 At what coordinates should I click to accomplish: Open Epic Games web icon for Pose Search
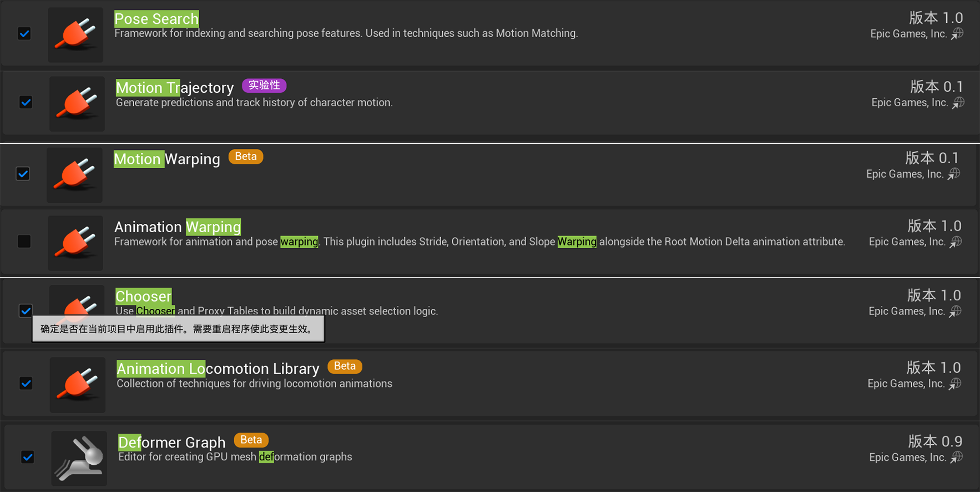(x=957, y=34)
